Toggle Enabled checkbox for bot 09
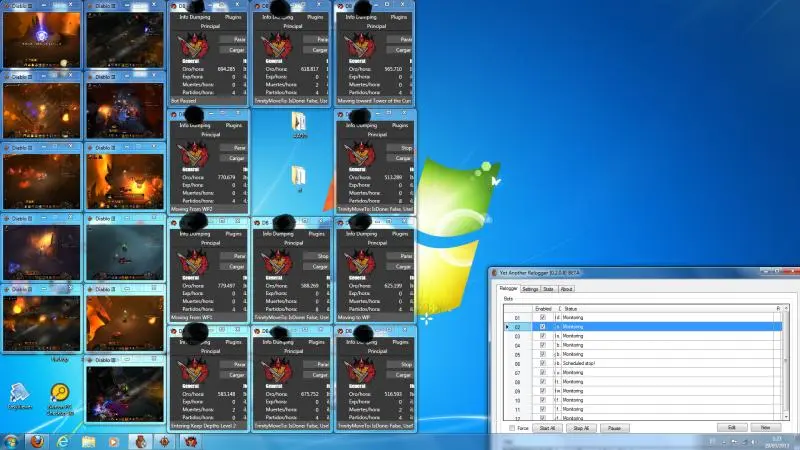 pyautogui.click(x=542, y=391)
